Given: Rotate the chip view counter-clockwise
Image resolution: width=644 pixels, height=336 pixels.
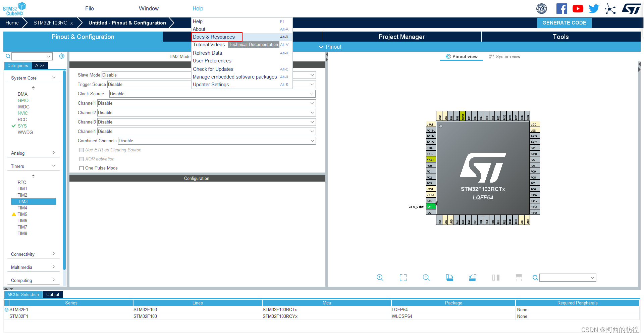Looking at the screenshot, I should (x=473, y=278).
